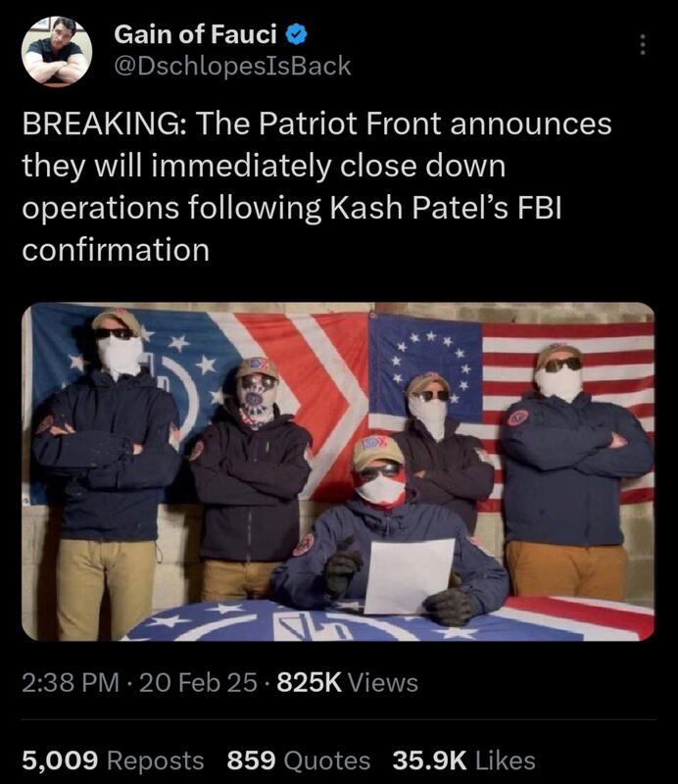Click the words Kash Patel's FBI in tweet
The width and height of the screenshot is (678, 784).
click(446, 208)
